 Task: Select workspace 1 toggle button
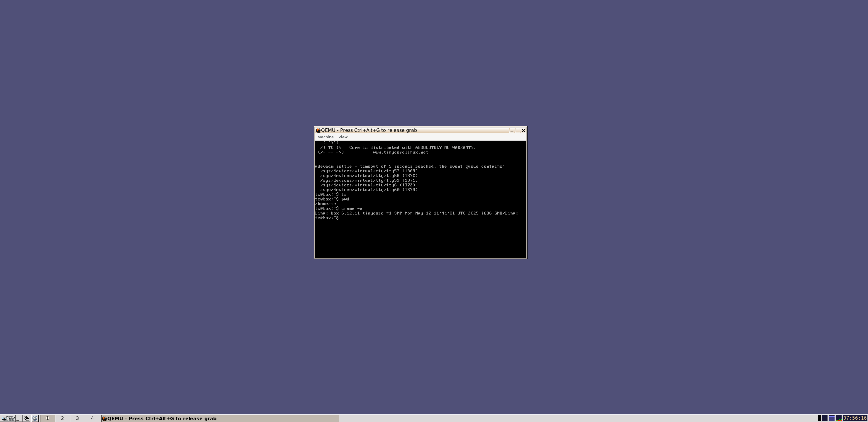pyautogui.click(x=47, y=418)
